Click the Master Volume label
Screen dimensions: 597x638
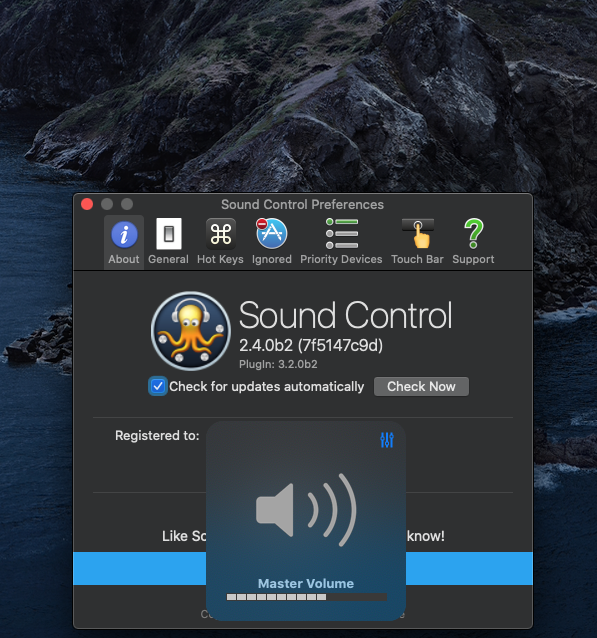pos(306,583)
